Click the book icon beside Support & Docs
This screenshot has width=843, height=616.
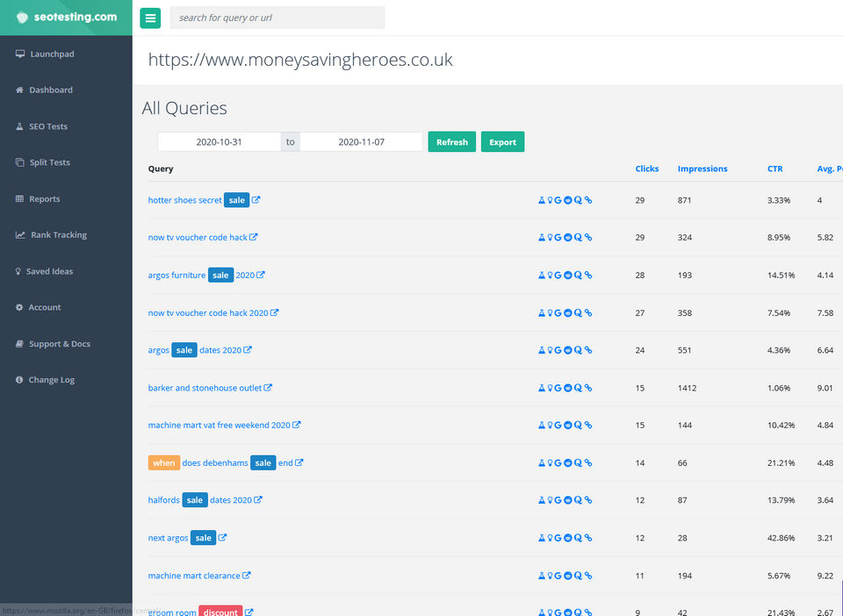tap(19, 344)
